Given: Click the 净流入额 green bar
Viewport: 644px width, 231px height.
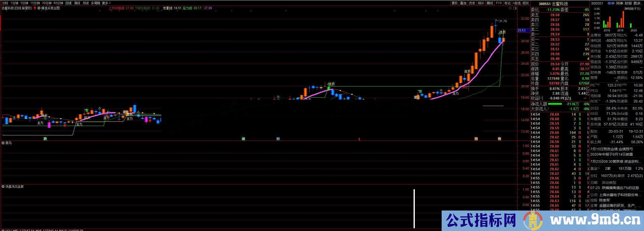Looking at the screenshot, I should click(554, 104).
